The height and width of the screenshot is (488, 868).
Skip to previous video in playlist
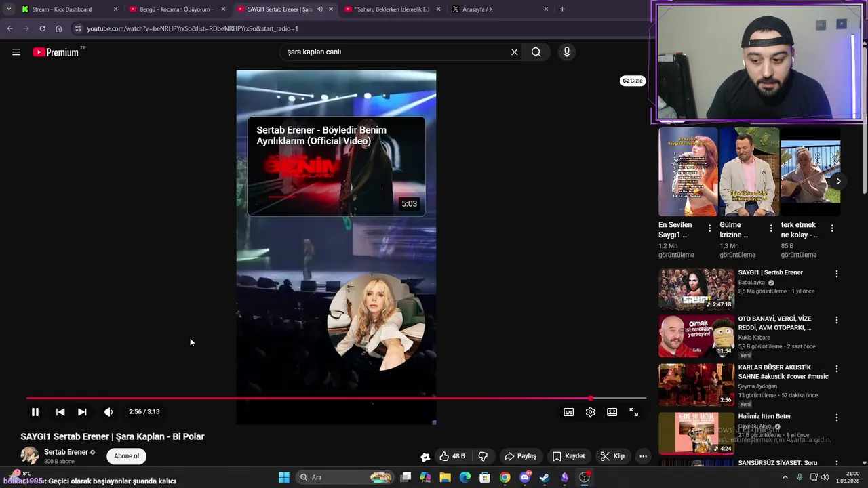[60, 412]
